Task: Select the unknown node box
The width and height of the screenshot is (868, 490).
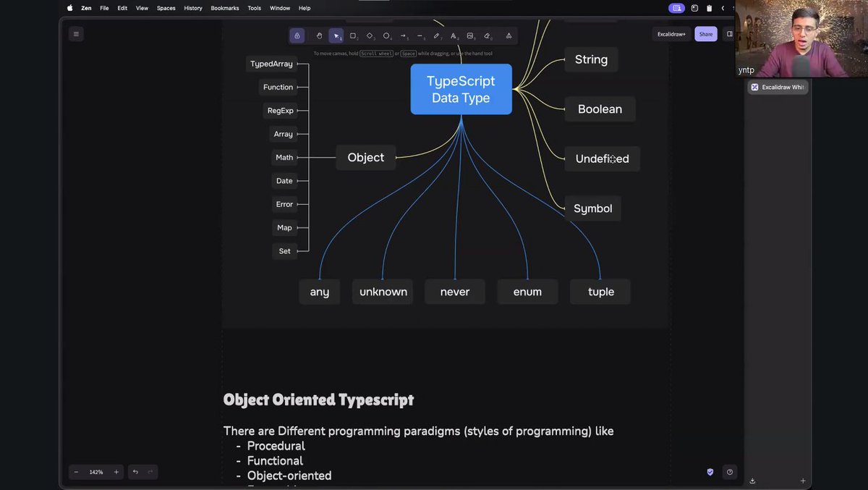Action: (383, 292)
